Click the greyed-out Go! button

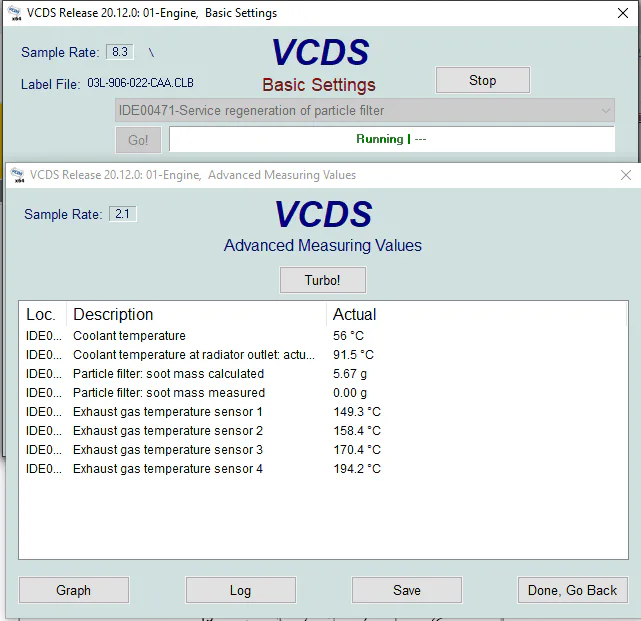[138, 140]
